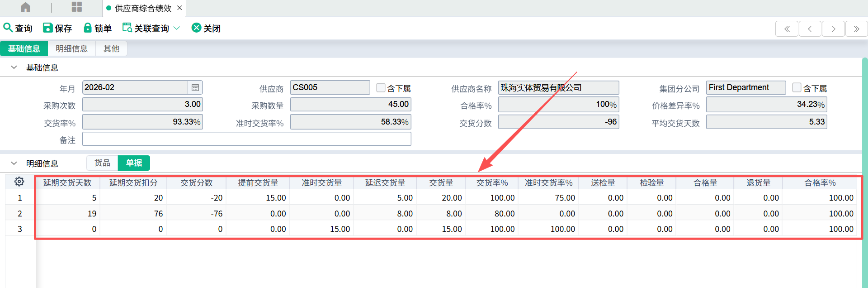Viewport: 868px width, 288px height.
Task: Go to the next record arrow
Action: coord(833,29)
